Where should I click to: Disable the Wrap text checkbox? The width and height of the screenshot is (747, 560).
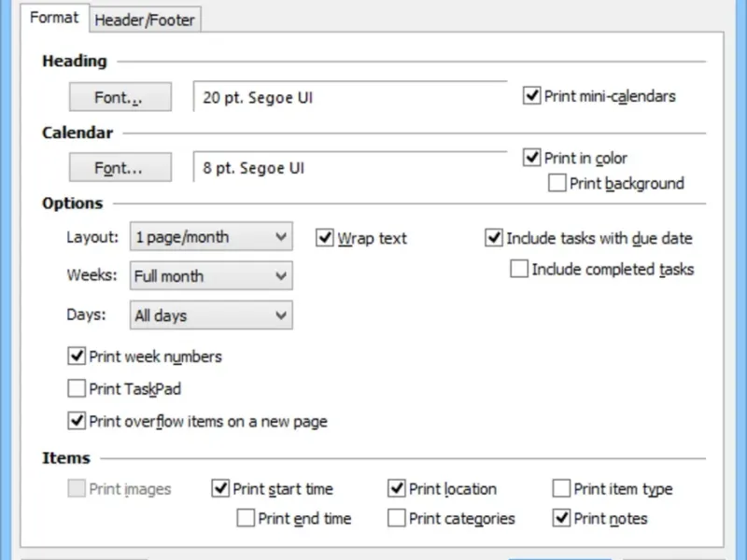pyautogui.click(x=325, y=238)
